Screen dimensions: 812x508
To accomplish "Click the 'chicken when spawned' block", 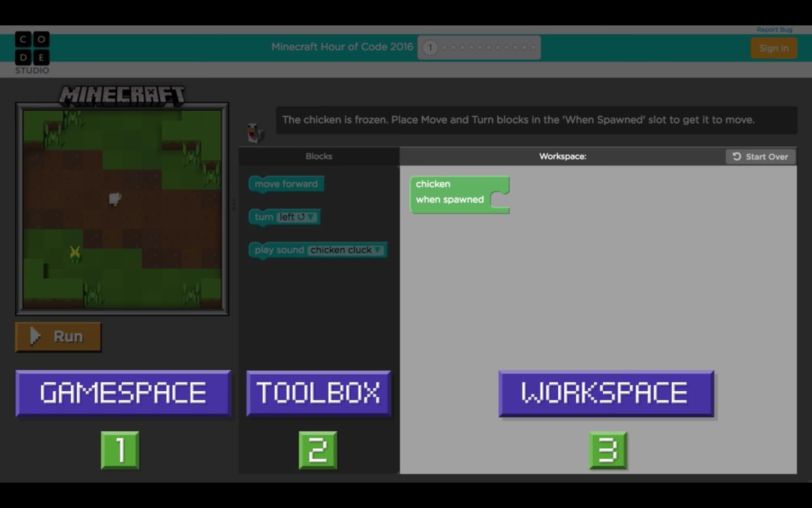I will point(449,192).
